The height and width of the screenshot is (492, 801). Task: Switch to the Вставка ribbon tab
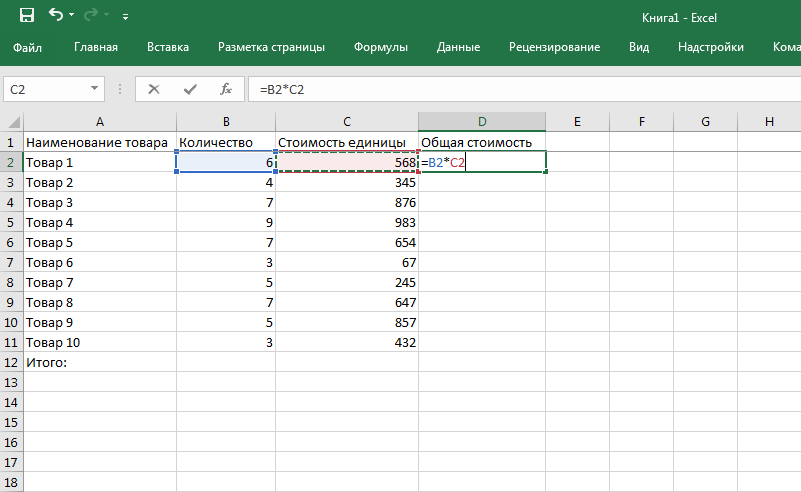[x=167, y=47]
